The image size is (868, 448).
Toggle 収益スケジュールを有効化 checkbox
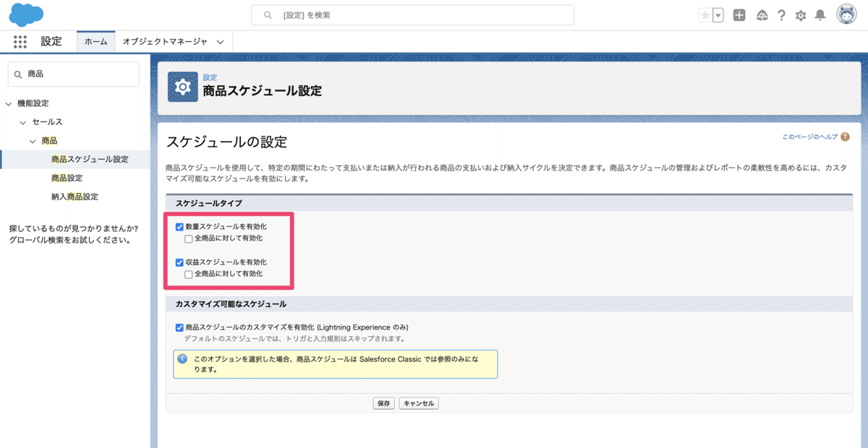[x=179, y=262]
